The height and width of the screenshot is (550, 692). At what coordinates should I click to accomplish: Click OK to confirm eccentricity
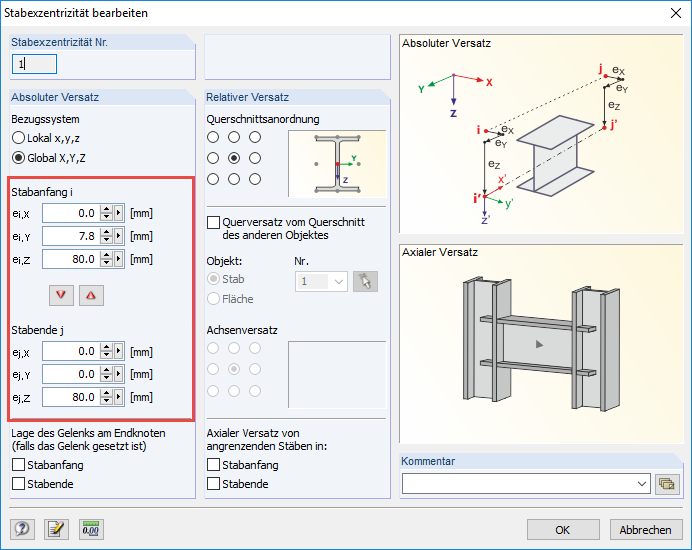[x=563, y=530]
